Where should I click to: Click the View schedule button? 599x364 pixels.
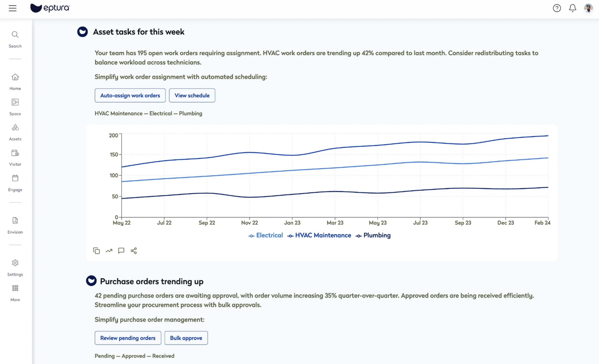coord(192,95)
